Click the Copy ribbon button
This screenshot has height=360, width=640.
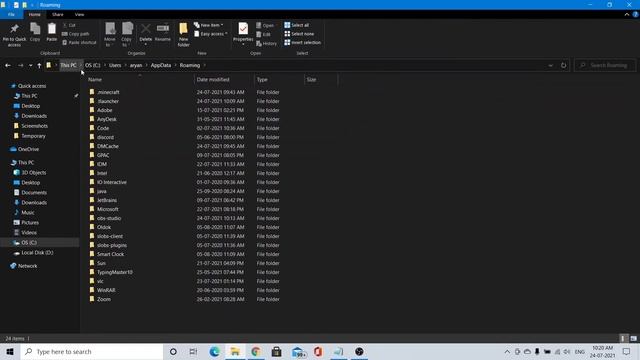coord(35,32)
